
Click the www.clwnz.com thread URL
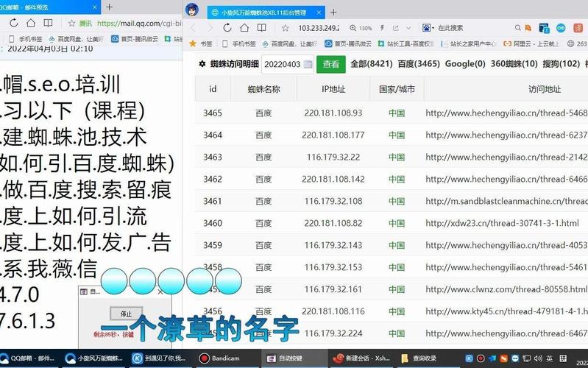[506, 289]
